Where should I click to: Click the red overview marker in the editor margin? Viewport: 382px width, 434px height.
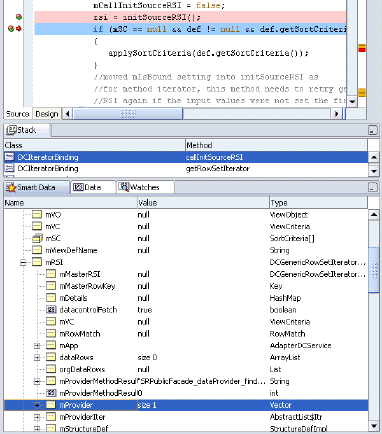point(362,50)
